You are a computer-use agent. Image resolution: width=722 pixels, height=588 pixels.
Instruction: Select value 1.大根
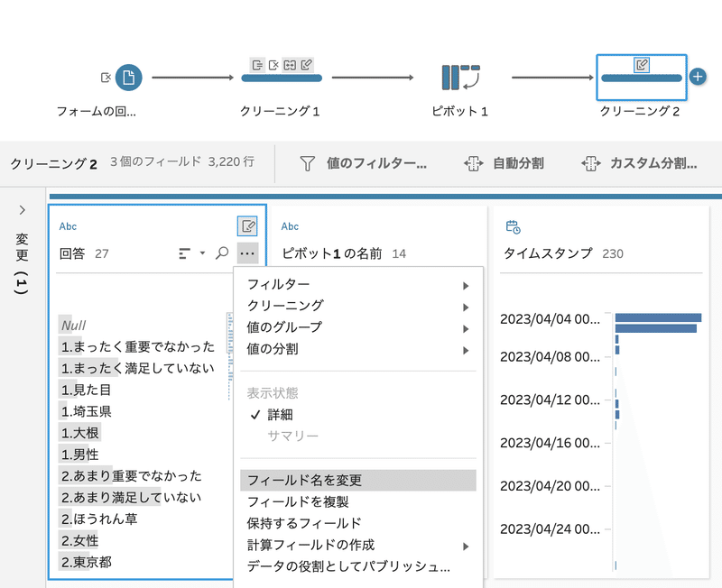click(x=79, y=433)
